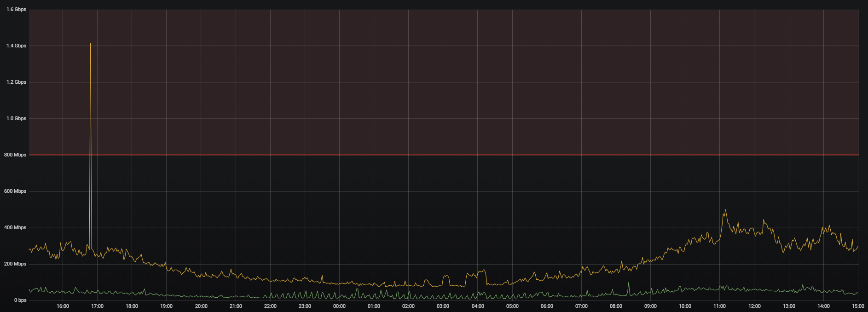
Task: Click the 1.4 Gbps y-axis label
Action: [16, 46]
